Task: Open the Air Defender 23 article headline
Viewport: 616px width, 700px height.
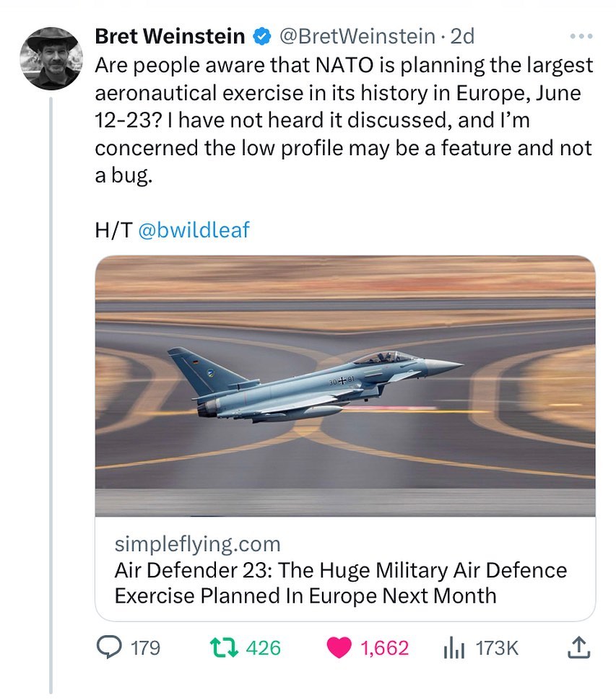Action: pyautogui.click(x=340, y=583)
